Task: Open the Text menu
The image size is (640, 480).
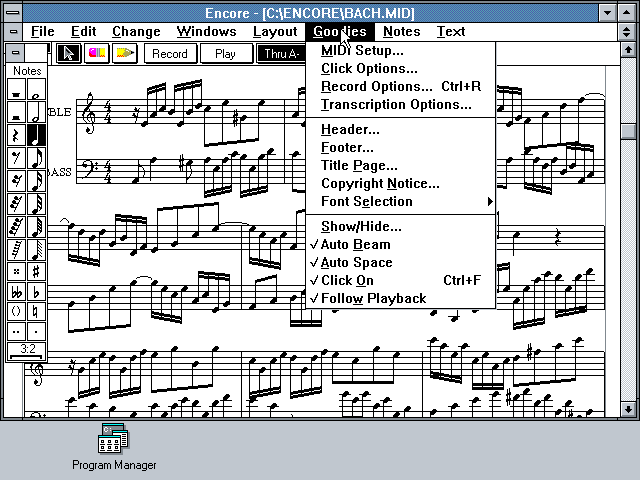Action: 451,31
